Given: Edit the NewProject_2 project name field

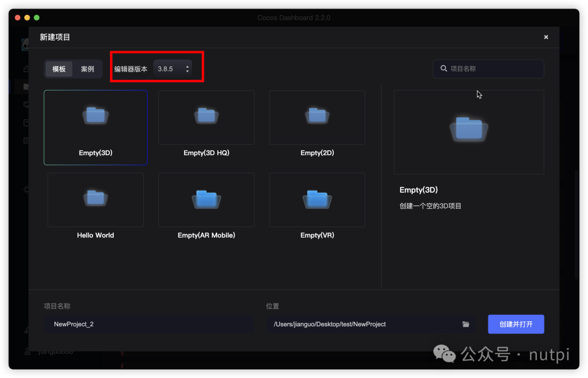Looking at the screenshot, I should pos(149,324).
